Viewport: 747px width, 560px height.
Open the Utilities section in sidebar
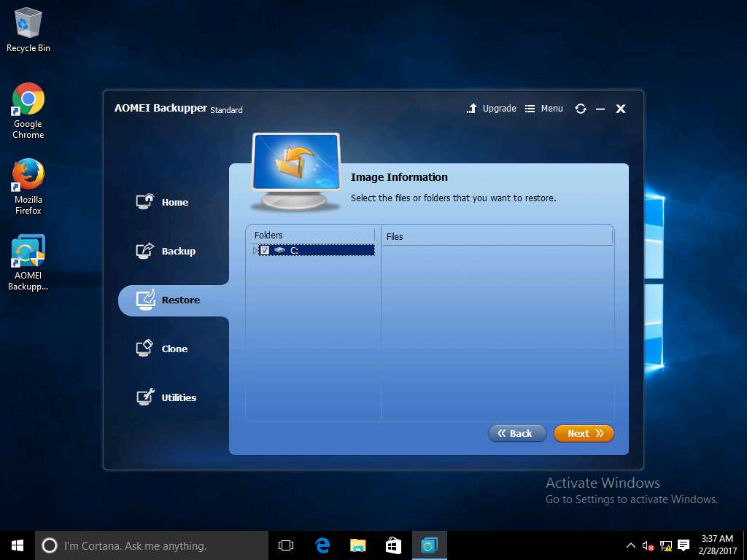166,397
